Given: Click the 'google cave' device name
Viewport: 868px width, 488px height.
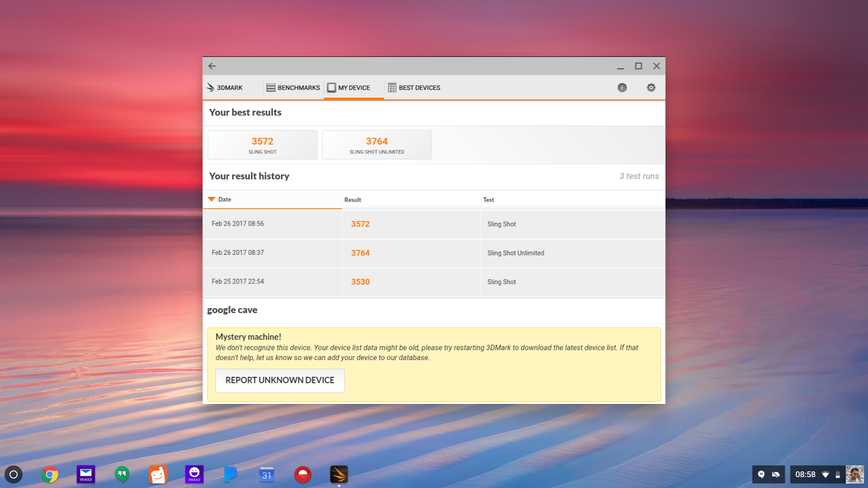Looking at the screenshot, I should coord(232,310).
